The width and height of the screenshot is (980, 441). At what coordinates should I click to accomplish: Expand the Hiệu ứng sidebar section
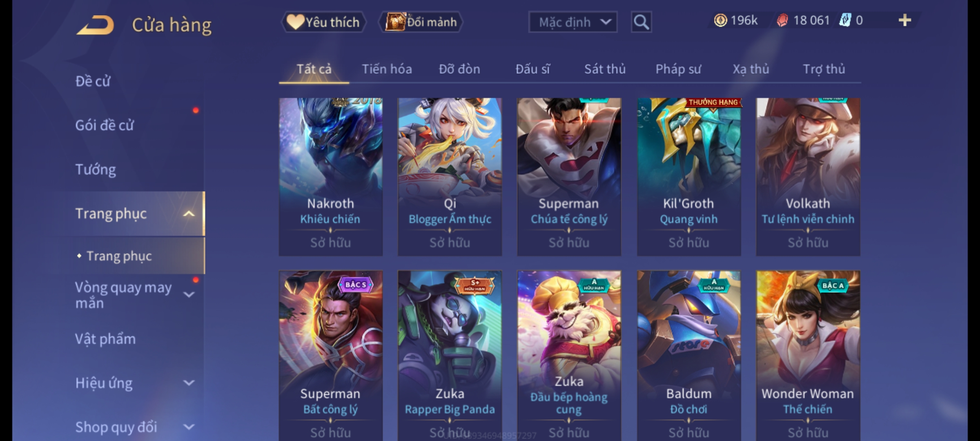coord(189,383)
